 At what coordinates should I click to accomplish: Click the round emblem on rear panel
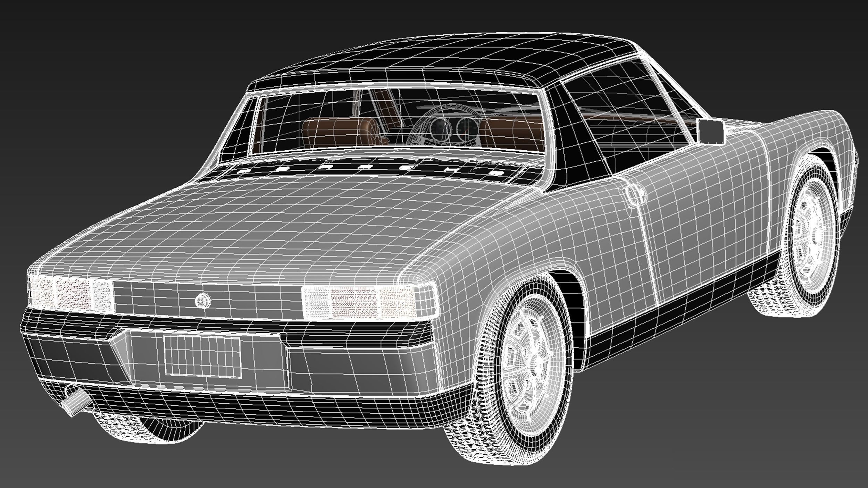202,301
